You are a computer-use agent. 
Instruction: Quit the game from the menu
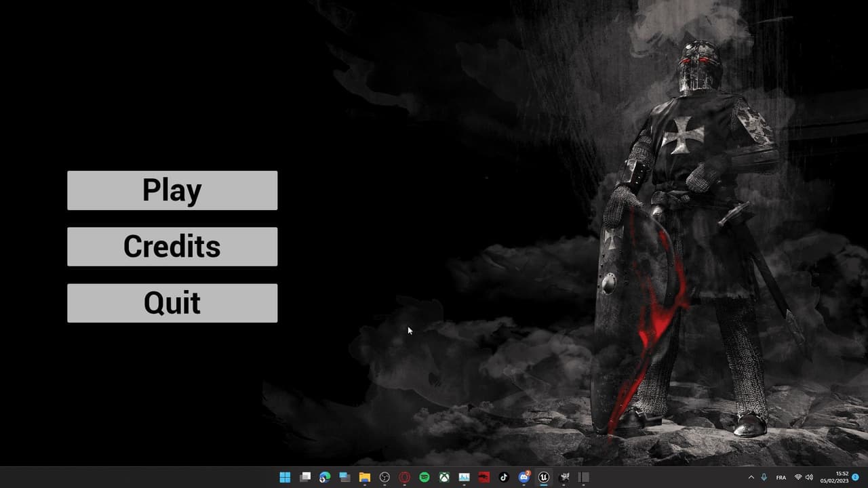(172, 303)
